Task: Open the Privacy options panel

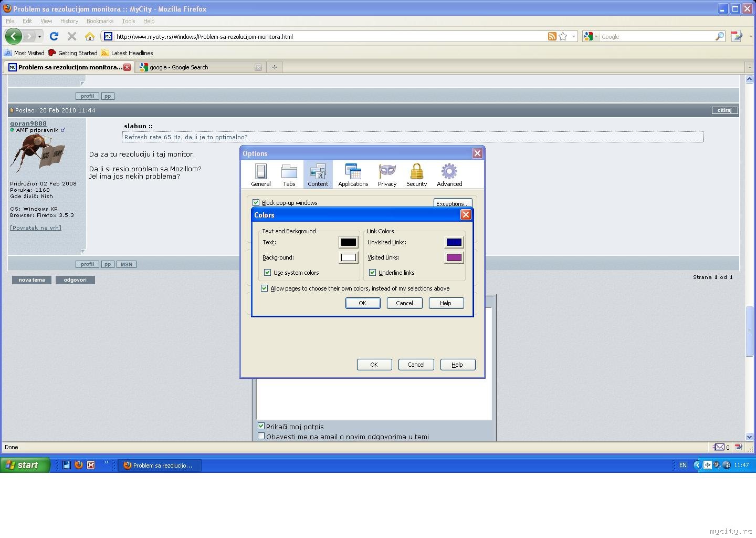Action: [387, 175]
